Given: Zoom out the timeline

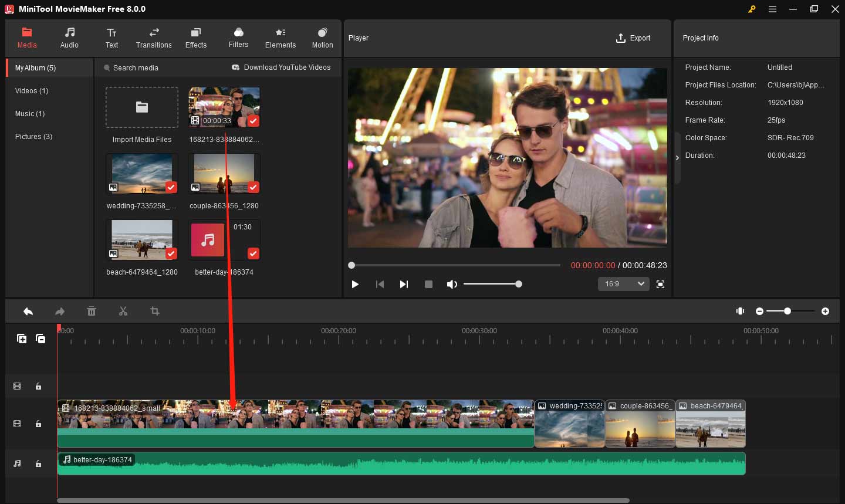Looking at the screenshot, I should coord(759,311).
